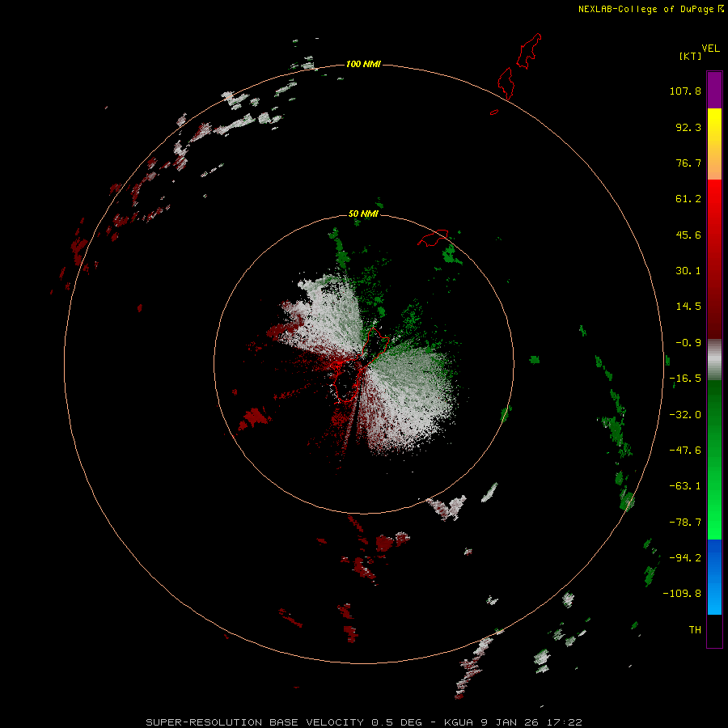Click the [KT] units label
The height and width of the screenshot is (728, 728).
(690, 56)
